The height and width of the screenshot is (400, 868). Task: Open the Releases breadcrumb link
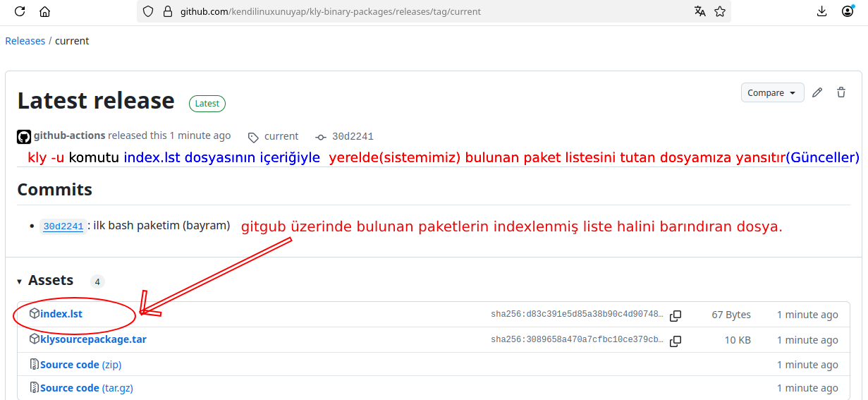tap(25, 41)
